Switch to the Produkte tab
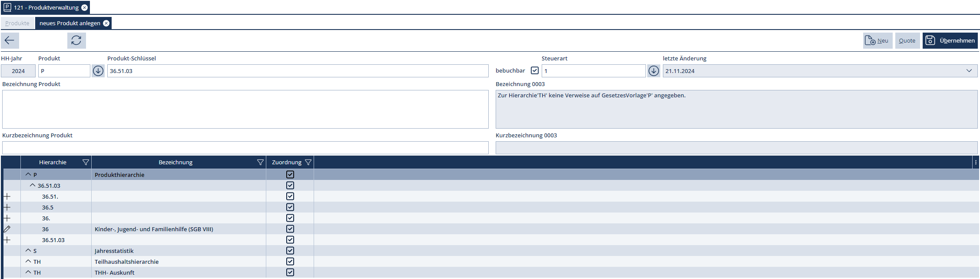 [17, 23]
